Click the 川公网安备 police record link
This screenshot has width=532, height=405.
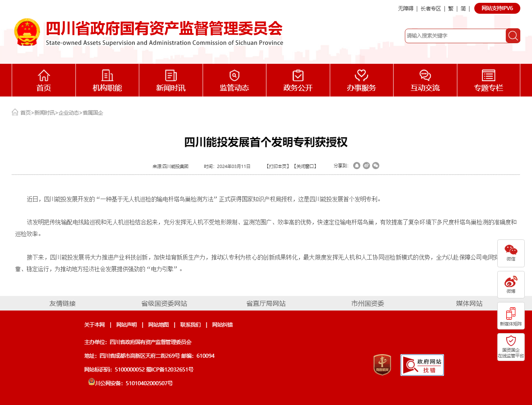click(x=134, y=383)
